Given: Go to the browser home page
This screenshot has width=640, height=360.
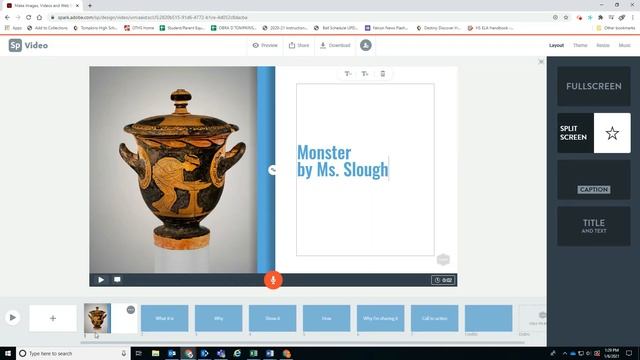Looking at the screenshot, I should pyautogui.click(x=39, y=17).
